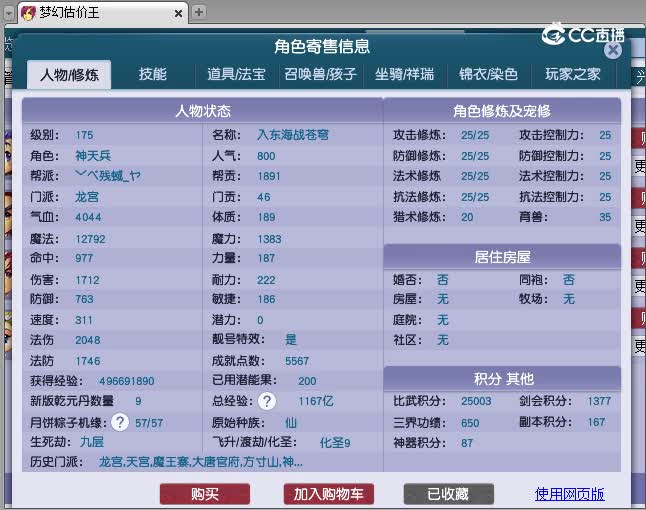
Task: Click the help icon next to 月饼粽子机缘
Action: point(120,422)
